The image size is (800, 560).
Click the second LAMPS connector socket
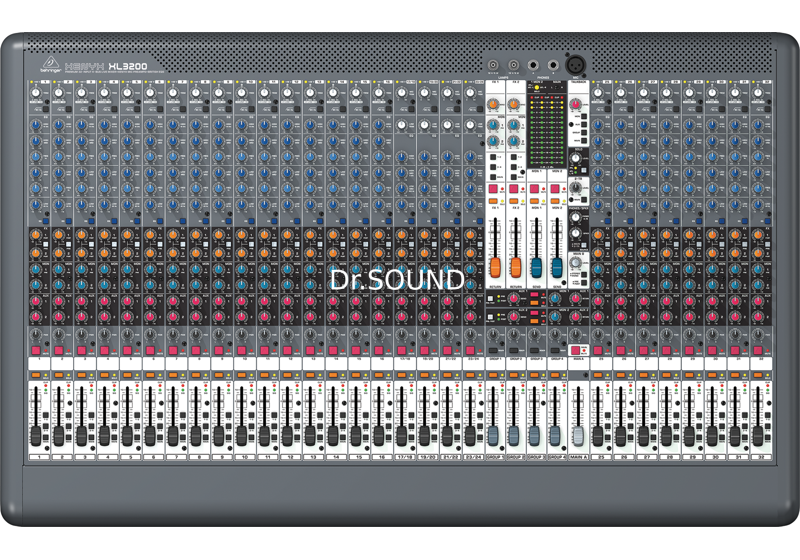coord(513,65)
